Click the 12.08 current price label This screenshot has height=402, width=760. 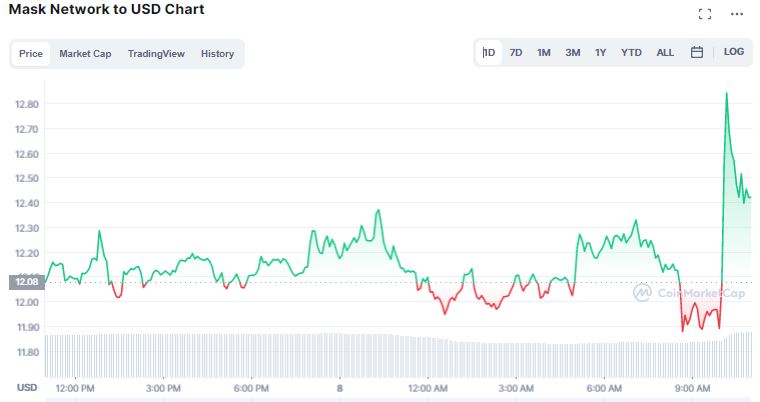point(27,282)
